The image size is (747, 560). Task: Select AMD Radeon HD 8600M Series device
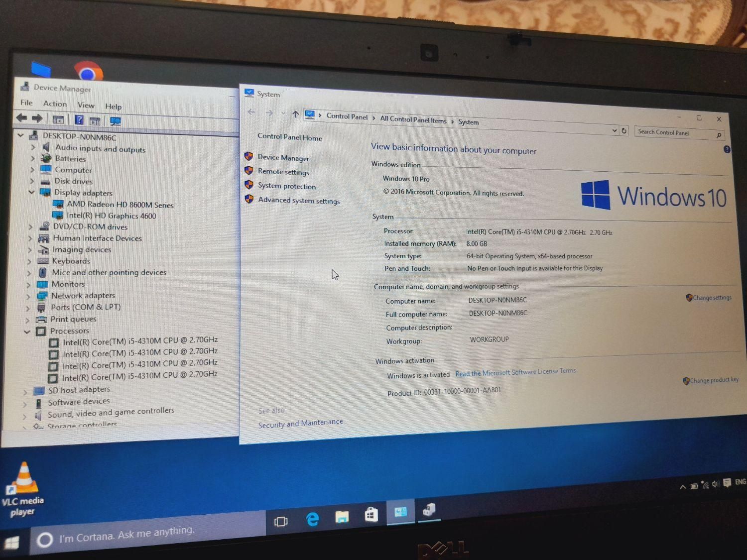coord(120,204)
